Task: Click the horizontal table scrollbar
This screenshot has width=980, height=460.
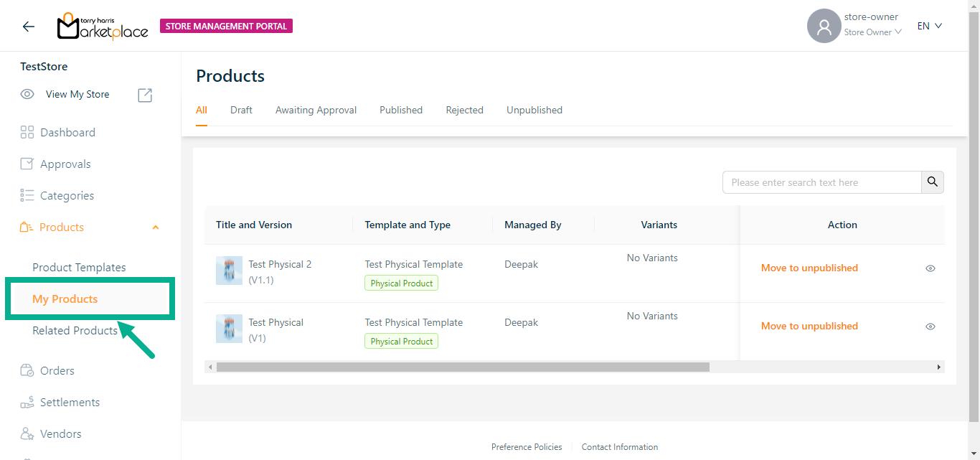Action: pos(463,367)
